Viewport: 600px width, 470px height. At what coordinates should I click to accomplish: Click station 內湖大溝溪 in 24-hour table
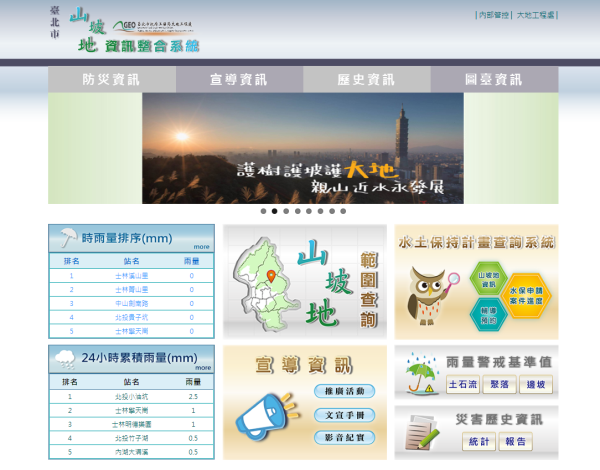132,452
